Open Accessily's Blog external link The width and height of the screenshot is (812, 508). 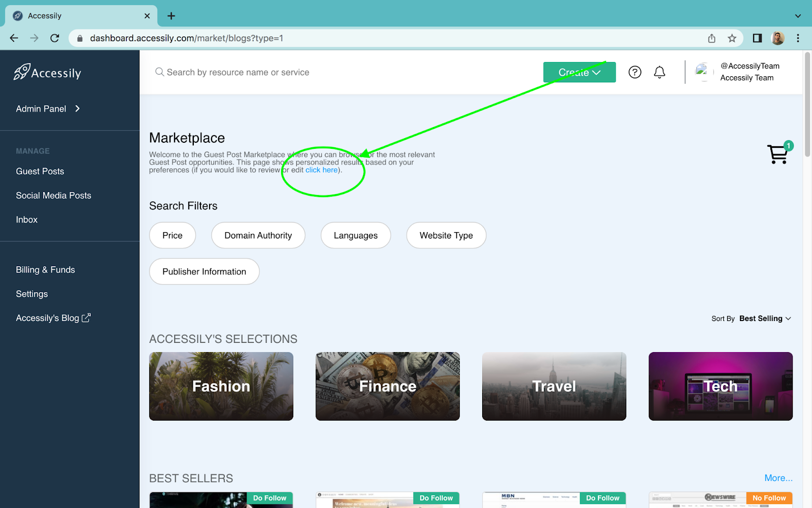53,318
